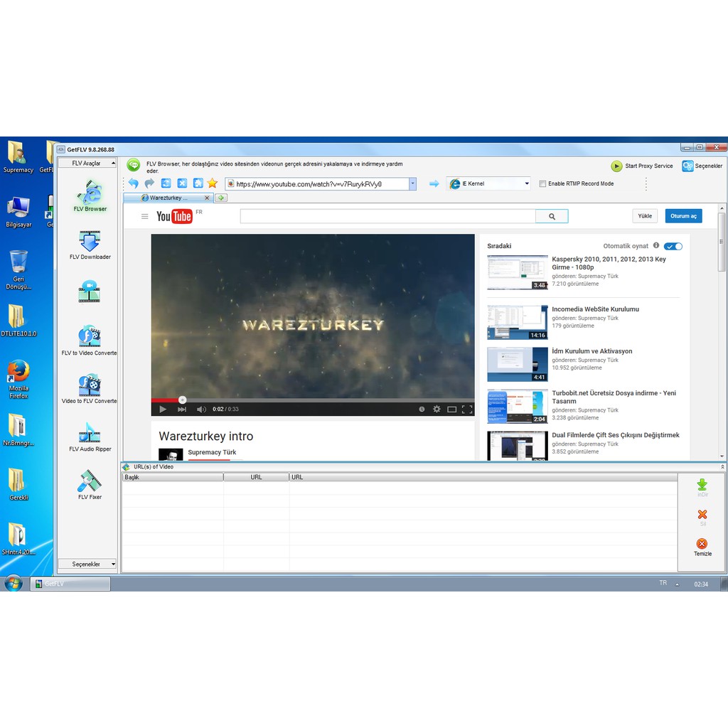This screenshot has width=728, height=728.
Task: Collapse the FLV Araçlar panel header
Action: (87, 163)
